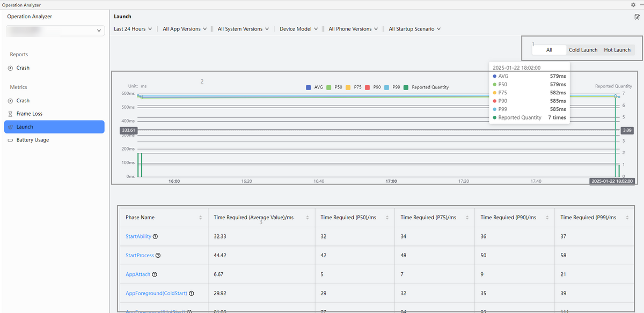Switch to the Cold Launch tab
The image size is (644, 313).
[583, 50]
